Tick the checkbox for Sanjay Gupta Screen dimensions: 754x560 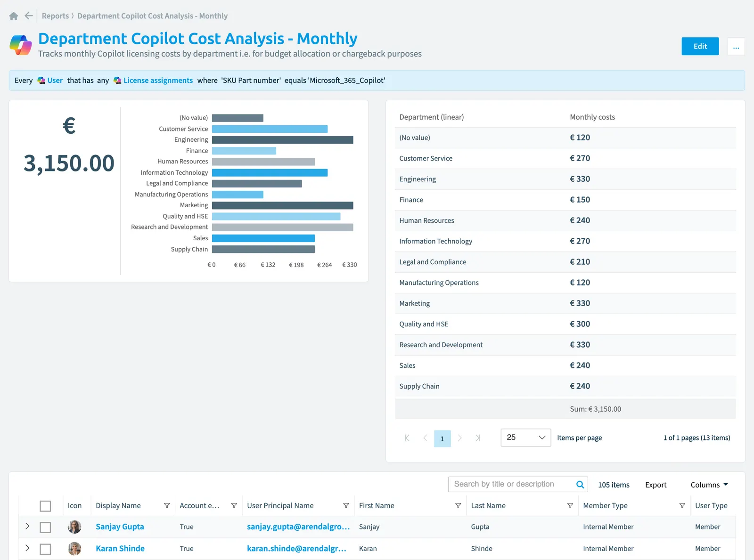coord(45,527)
